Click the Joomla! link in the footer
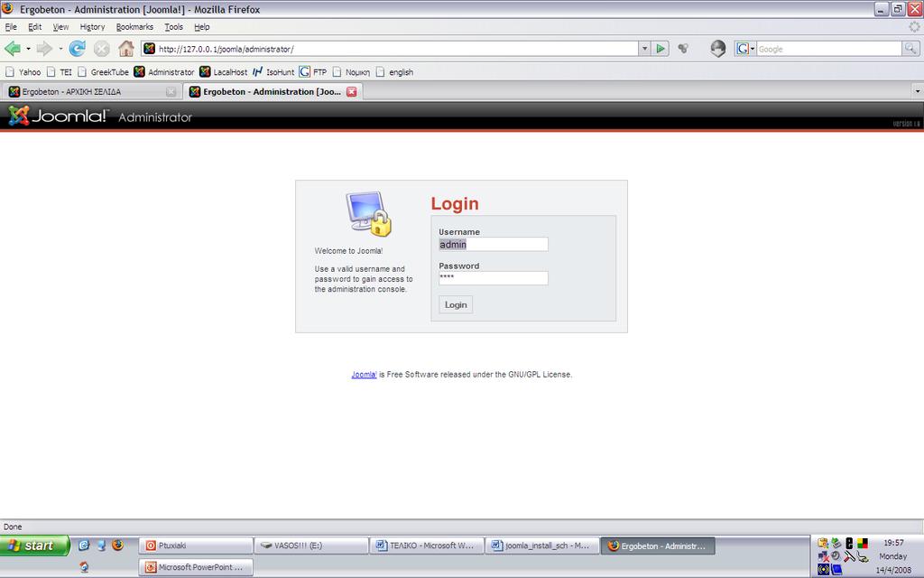 (x=365, y=375)
